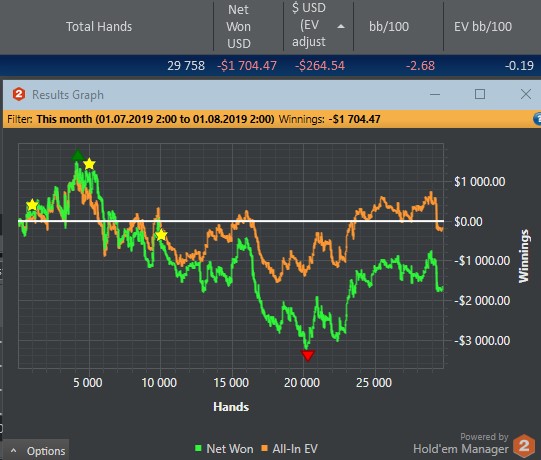541x460 pixels.
Task: Toggle the All-In EV orange legend entry
Action: (x=289, y=449)
